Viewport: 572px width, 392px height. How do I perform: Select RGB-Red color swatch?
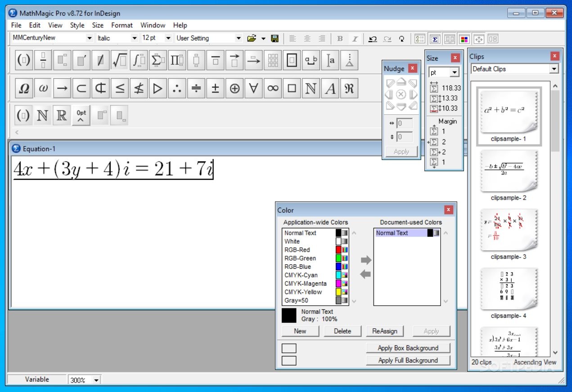(x=339, y=249)
